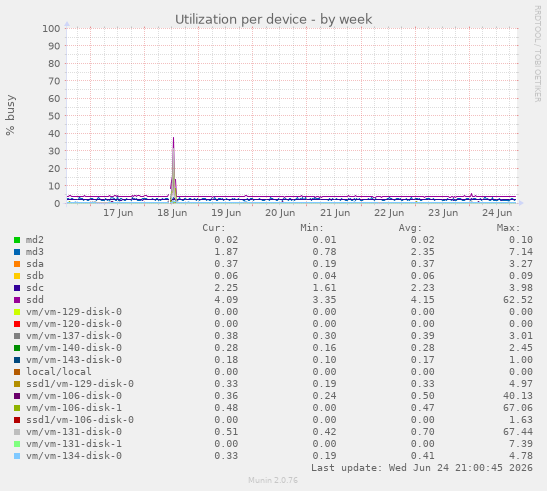
Task: Click the vm/vm-134-disk-0 light blue swatch
Action: tap(17, 456)
